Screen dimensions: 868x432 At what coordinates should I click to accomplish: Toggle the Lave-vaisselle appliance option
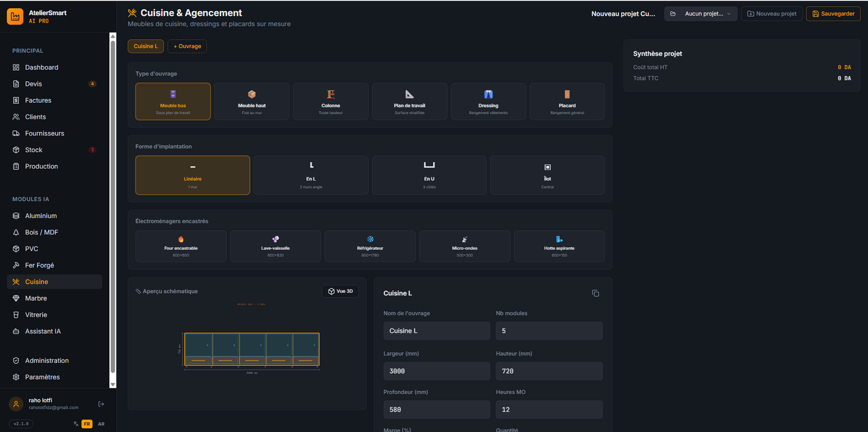click(x=275, y=246)
